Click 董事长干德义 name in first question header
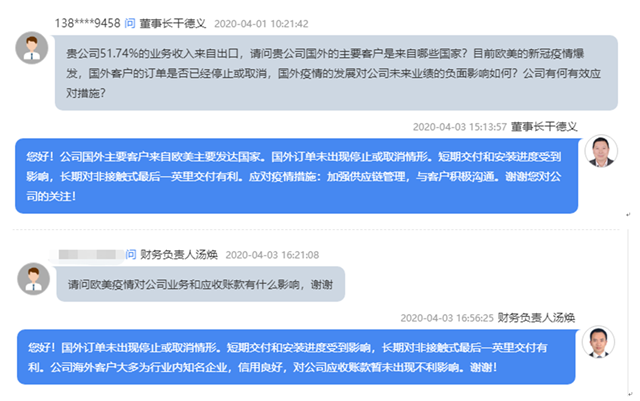 pos(173,23)
